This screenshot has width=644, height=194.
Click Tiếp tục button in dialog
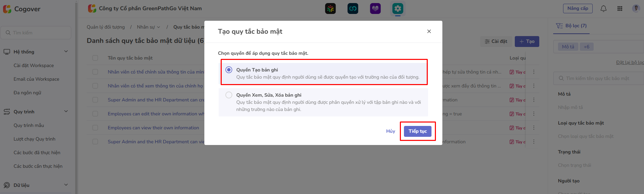(x=418, y=131)
